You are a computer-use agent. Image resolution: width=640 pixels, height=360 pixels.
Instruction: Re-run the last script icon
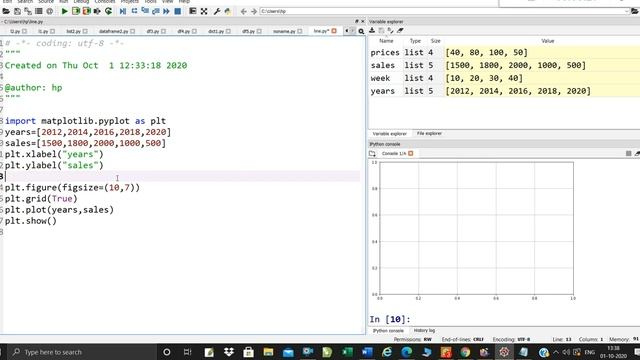coord(108,11)
